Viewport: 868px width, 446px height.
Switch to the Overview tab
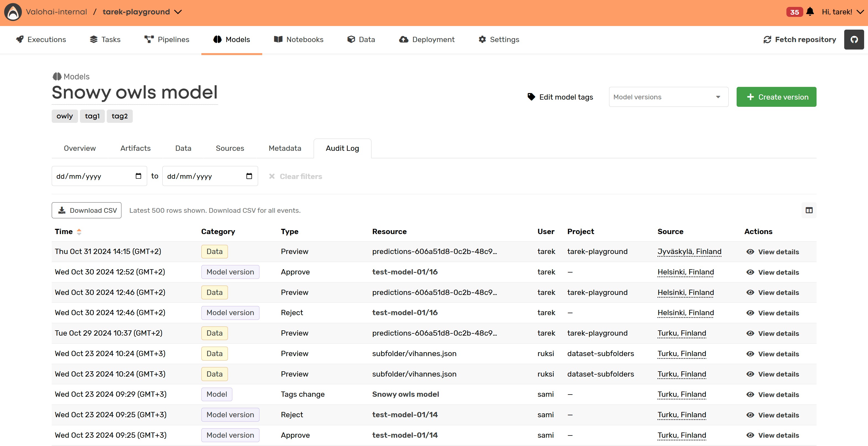[79, 148]
